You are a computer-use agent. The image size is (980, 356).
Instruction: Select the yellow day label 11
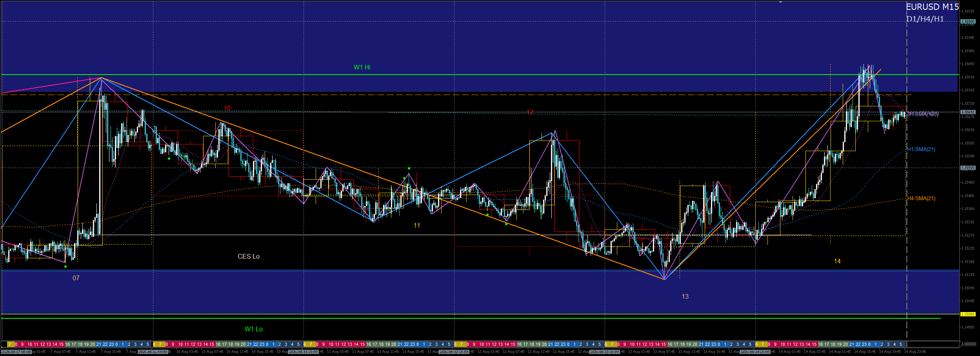417,225
